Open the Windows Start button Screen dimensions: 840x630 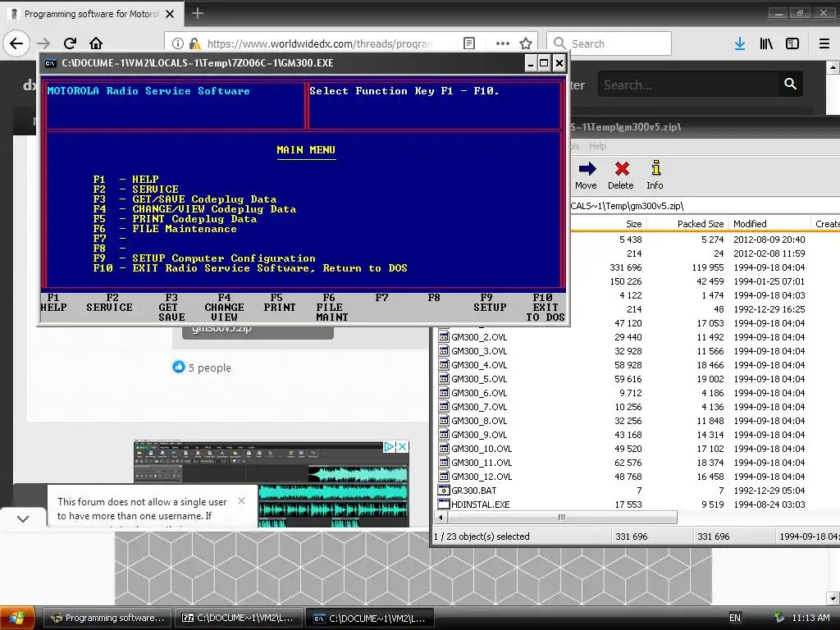point(17,618)
